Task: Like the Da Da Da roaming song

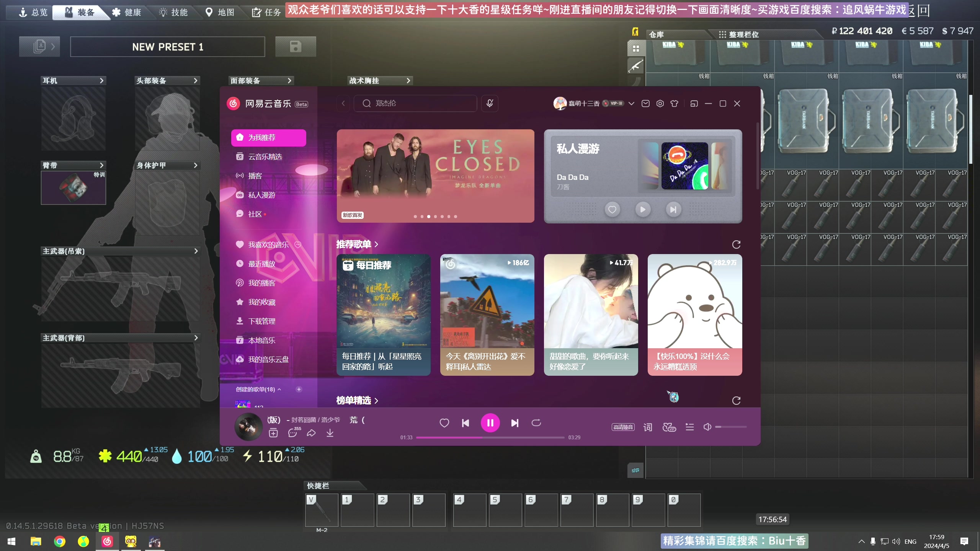Action: pyautogui.click(x=612, y=209)
